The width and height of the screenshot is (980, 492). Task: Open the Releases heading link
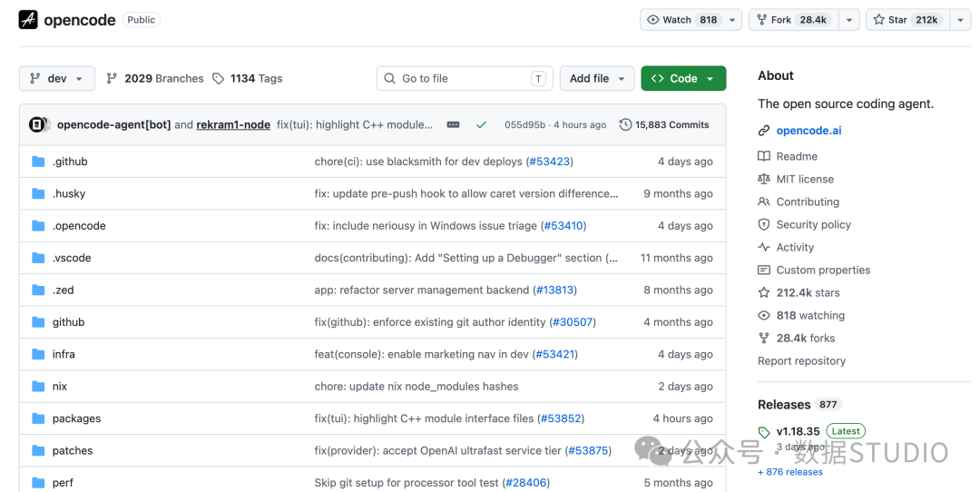click(x=784, y=405)
